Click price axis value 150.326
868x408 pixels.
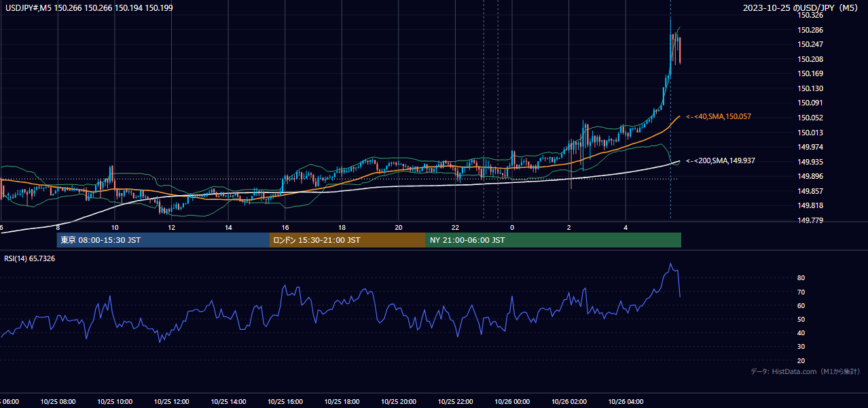tap(810, 15)
